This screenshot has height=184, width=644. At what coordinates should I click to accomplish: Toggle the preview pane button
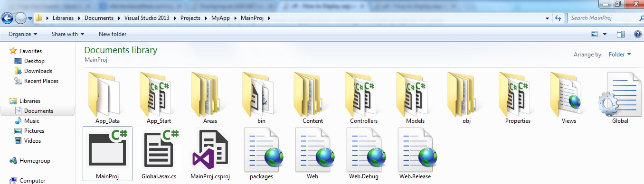tap(620, 34)
